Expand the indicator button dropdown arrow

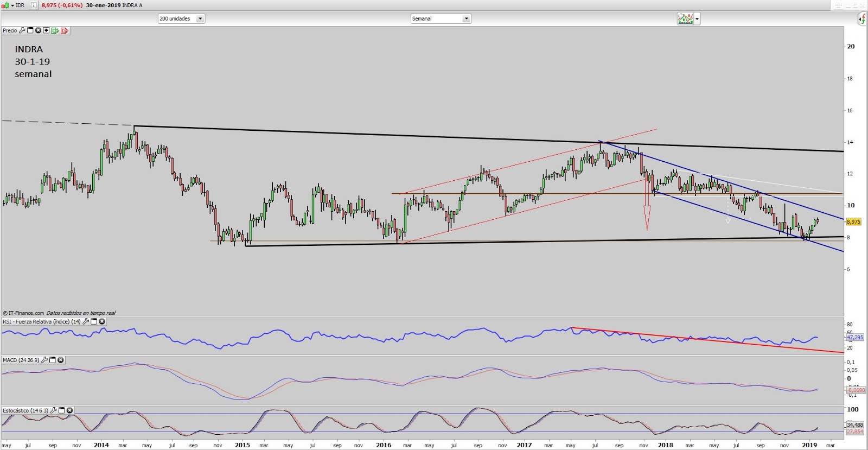(697, 19)
